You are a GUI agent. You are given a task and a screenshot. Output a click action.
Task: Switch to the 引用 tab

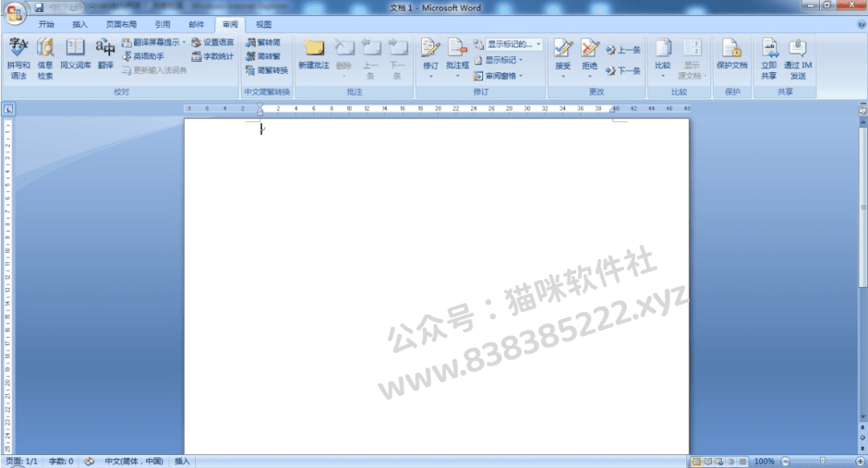(x=162, y=24)
